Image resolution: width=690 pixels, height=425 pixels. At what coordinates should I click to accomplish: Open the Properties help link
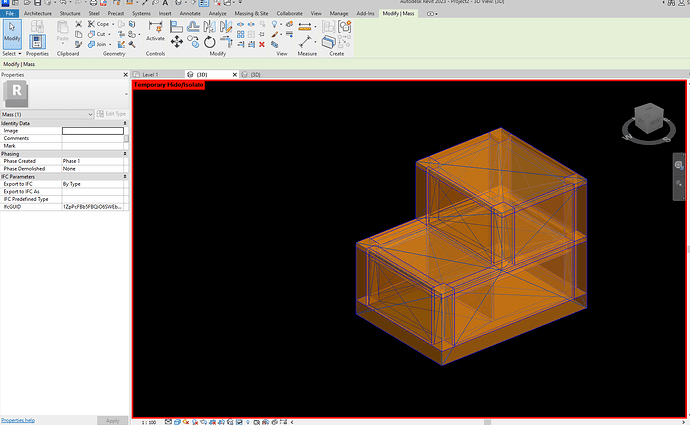(18, 420)
